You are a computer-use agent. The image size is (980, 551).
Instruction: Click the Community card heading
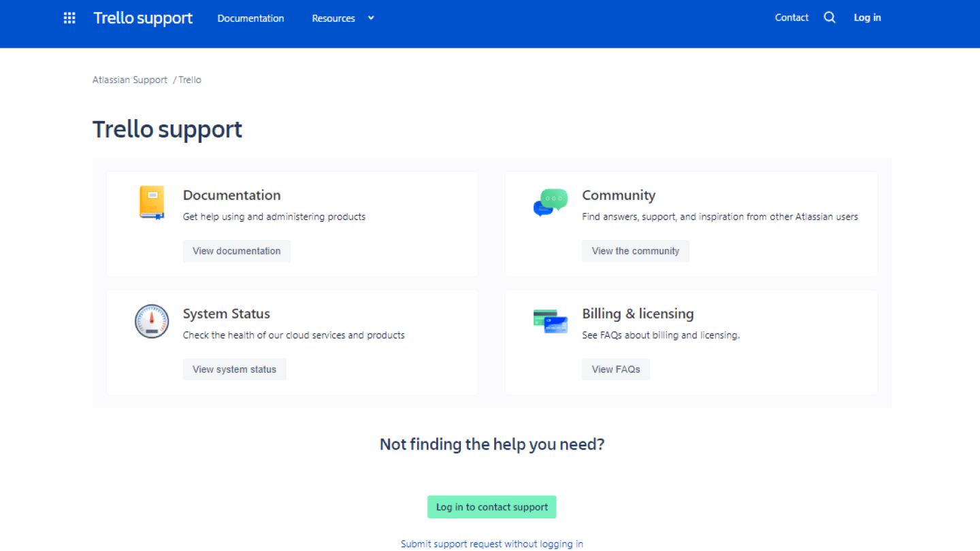619,195
